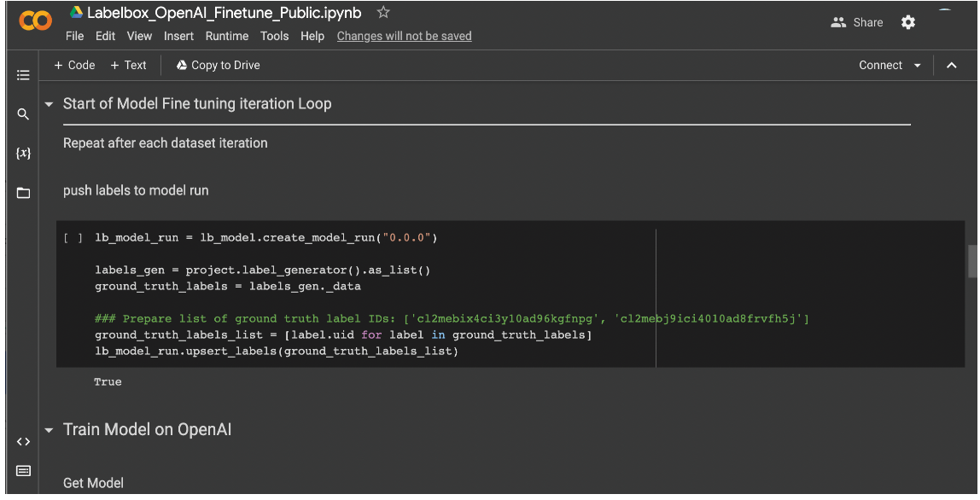This screenshot has width=980, height=500.
Task: Click the Connect button
Action: coord(880,65)
